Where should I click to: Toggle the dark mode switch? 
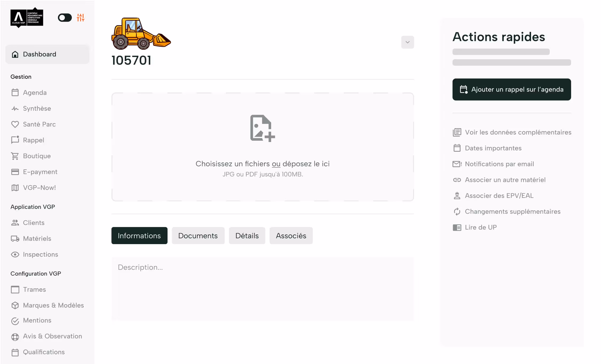pos(65,18)
